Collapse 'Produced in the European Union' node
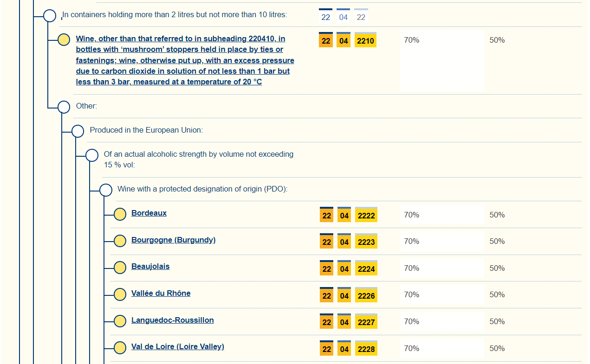 click(78, 131)
